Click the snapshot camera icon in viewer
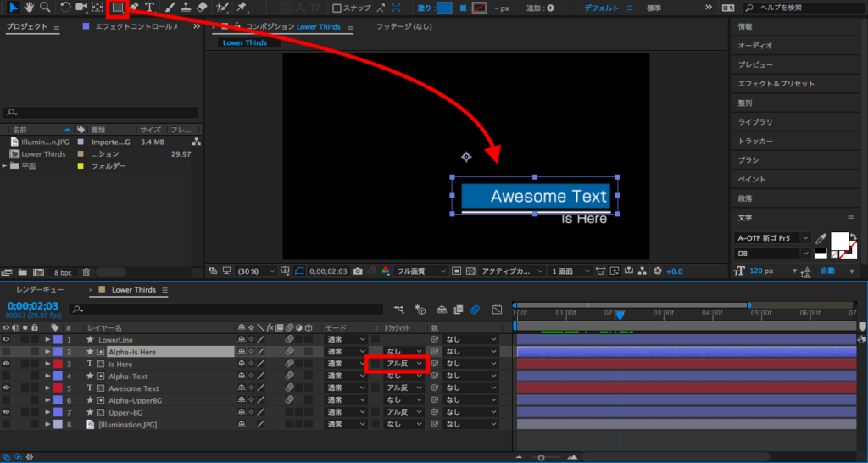 click(x=359, y=271)
